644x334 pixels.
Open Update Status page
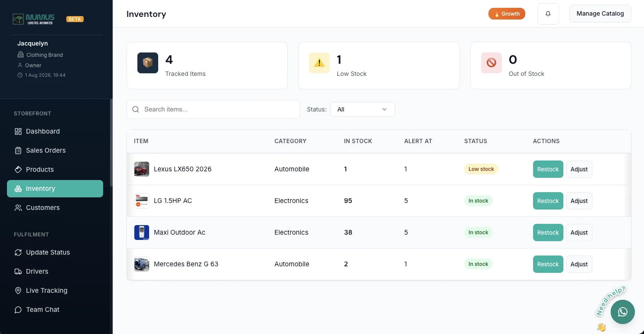coord(55,252)
